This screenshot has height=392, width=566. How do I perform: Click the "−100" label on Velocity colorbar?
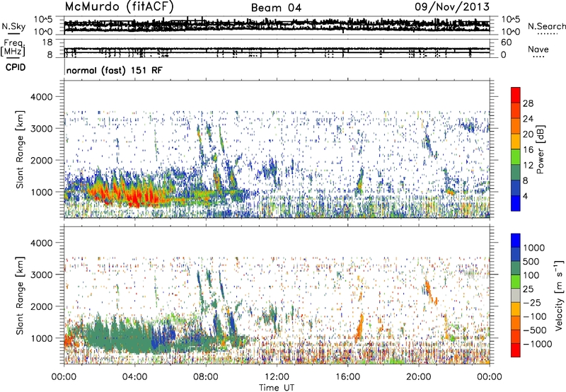point(535,316)
